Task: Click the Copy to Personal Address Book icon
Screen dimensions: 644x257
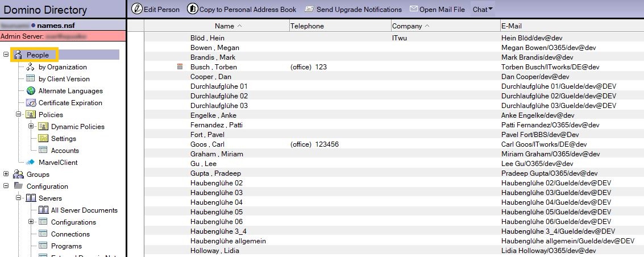Action: pyautogui.click(x=193, y=9)
